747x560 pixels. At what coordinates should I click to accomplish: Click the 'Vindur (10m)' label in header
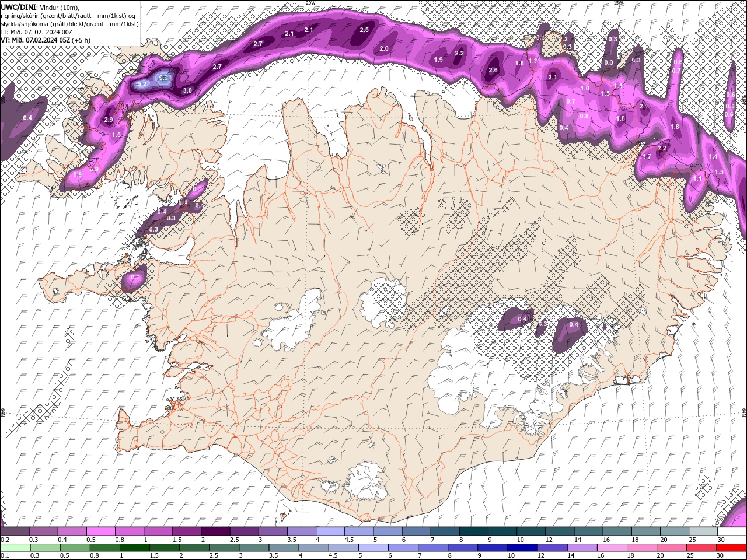click(59, 6)
